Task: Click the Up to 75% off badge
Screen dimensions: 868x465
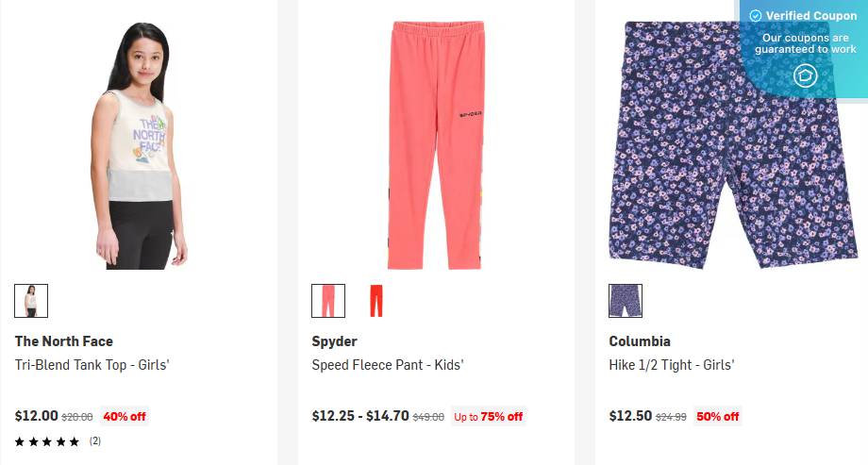Action: pyautogui.click(x=488, y=416)
